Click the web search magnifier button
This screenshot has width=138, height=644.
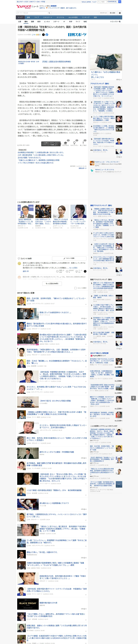pos(120,2)
